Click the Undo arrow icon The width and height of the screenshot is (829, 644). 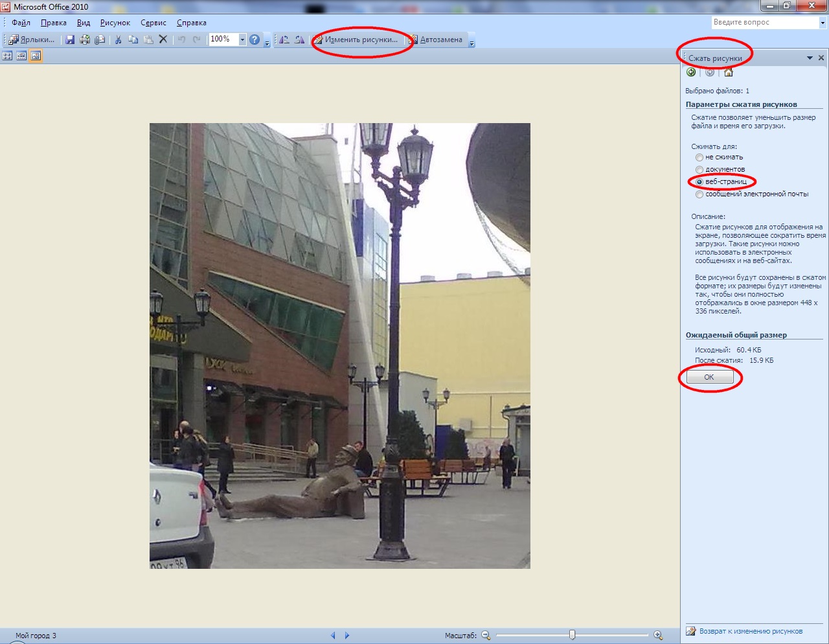(x=182, y=40)
